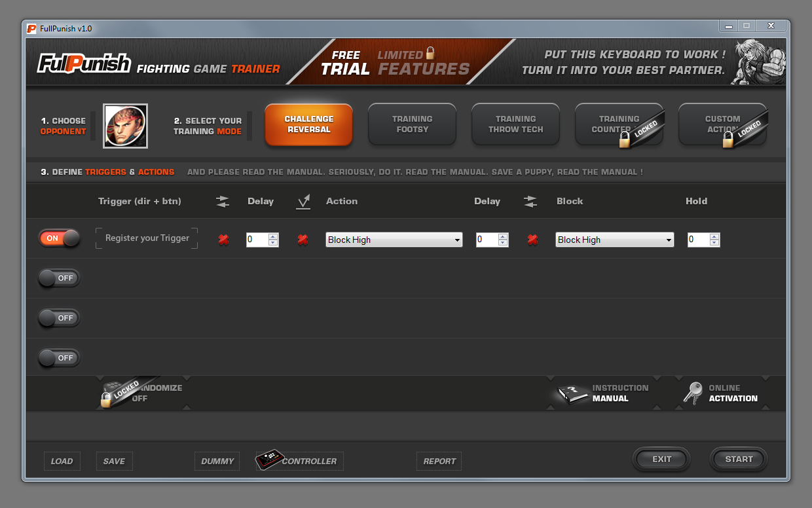This screenshot has height=508, width=812.
Task: Increase the Hold value with up arrow
Action: click(x=714, y=236)
